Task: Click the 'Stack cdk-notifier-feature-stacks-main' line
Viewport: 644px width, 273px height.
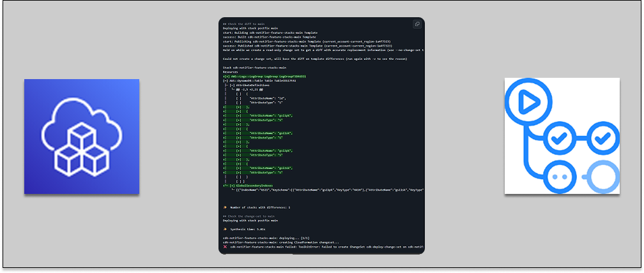Action: 254,67
